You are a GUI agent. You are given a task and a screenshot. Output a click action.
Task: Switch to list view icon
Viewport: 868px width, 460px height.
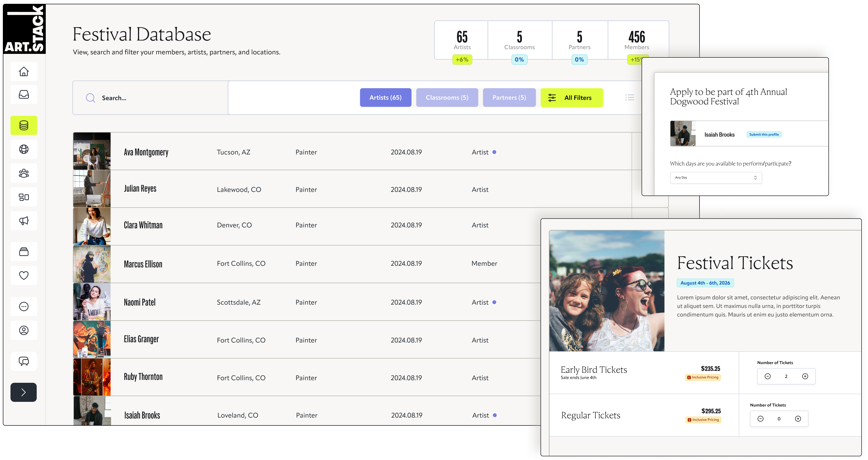click(629, 97)
